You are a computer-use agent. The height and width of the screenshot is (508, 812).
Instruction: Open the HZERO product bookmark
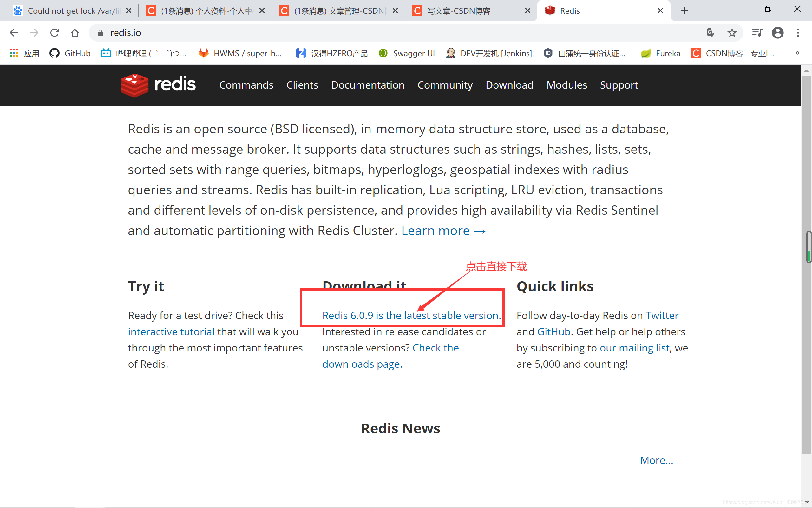tap(332, 53)
